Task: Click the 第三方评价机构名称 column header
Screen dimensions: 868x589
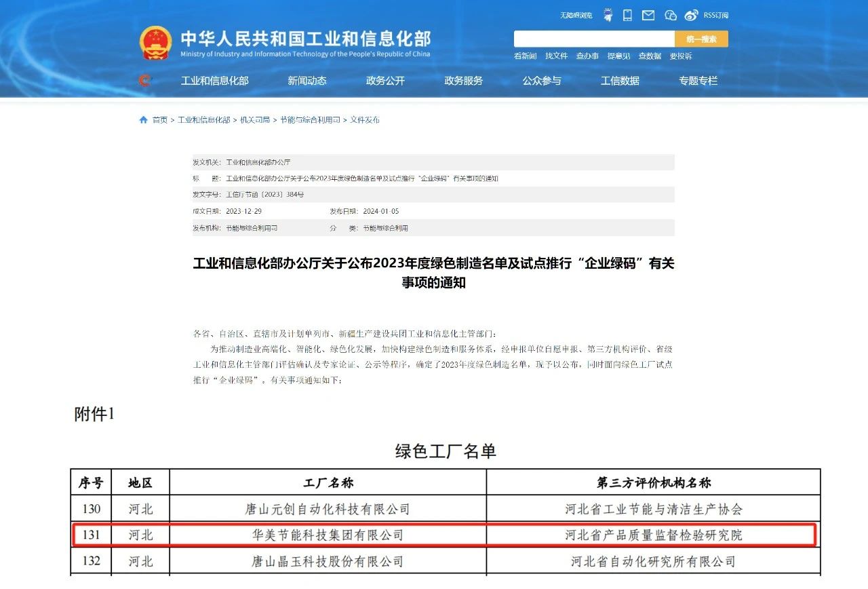Action: click(654, 483)
